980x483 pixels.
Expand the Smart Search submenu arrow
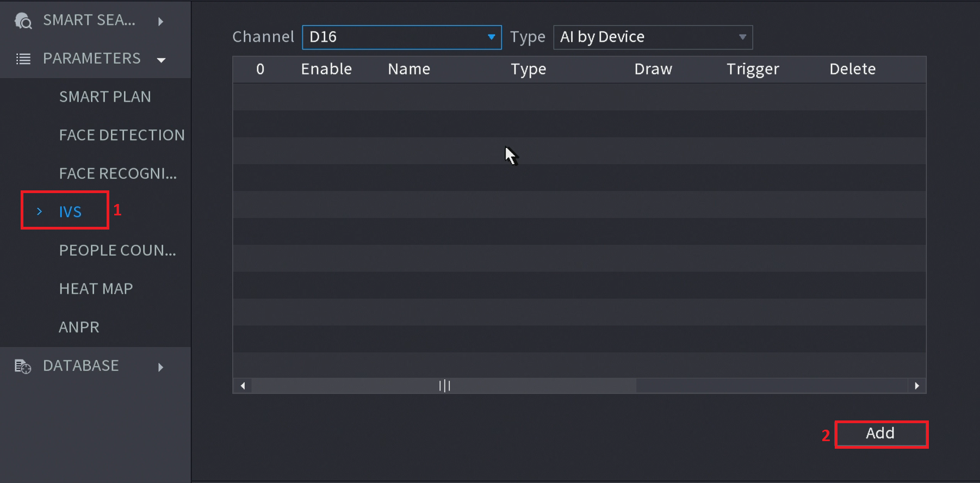coord(160,21)
